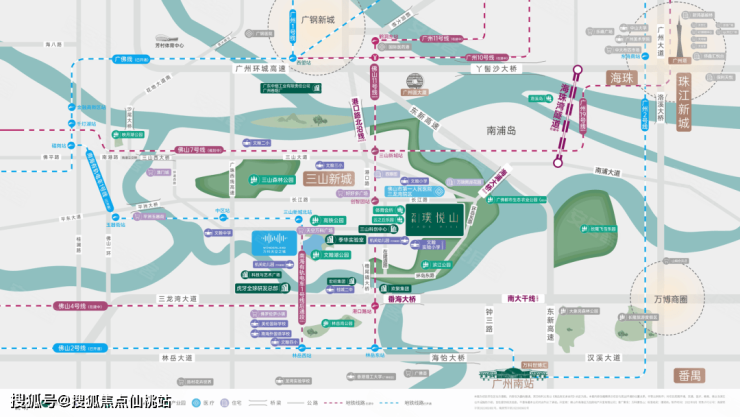Viewport: 740px width, 417px height.
Task: Click the 公路 legend entry
Action: pyautogui.click(x=302, y=403)
